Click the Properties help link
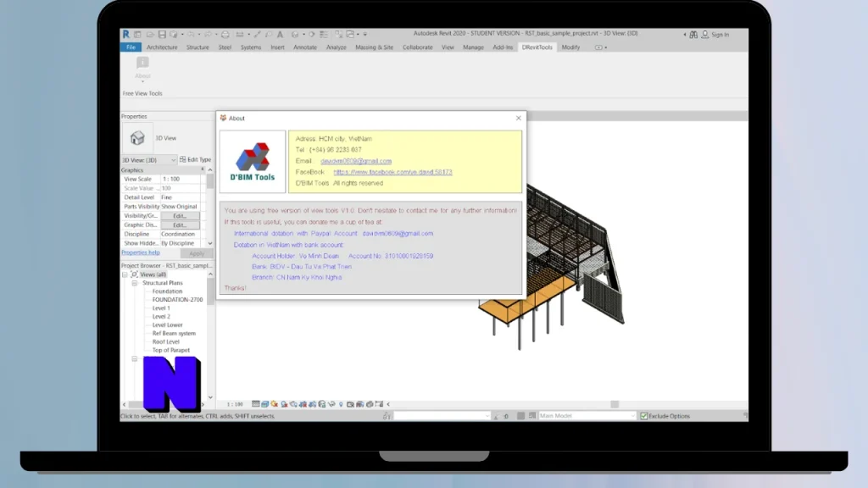The image size is (868, 488). (141, 252)
